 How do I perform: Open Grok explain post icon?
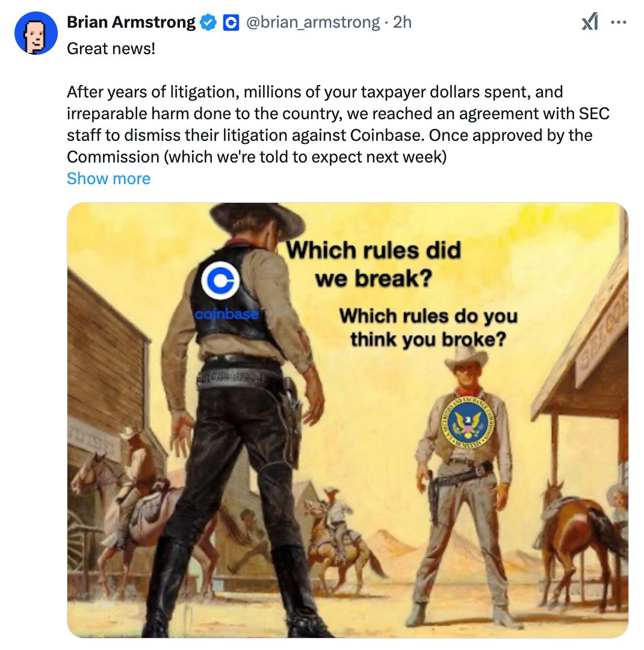click(590, 22)
